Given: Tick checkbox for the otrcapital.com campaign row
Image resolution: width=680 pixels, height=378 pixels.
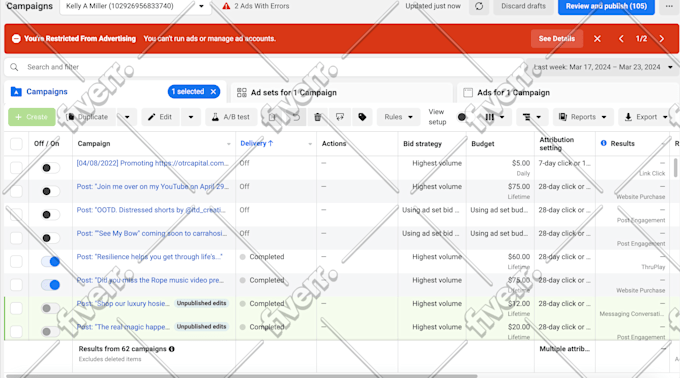Looking at the screenshot, I should click(x=16, y=168).
